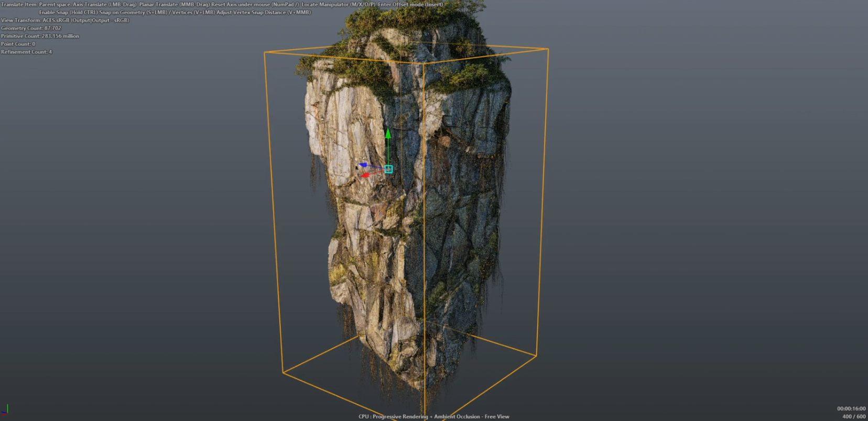Click the Primitive Count readout
868x421 pixels.
(x=40, y=36)
